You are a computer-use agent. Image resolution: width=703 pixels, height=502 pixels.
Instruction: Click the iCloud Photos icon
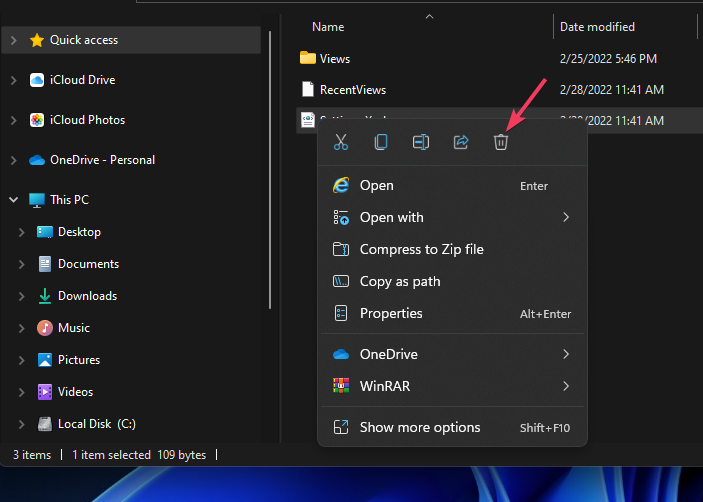coord(37,120)
